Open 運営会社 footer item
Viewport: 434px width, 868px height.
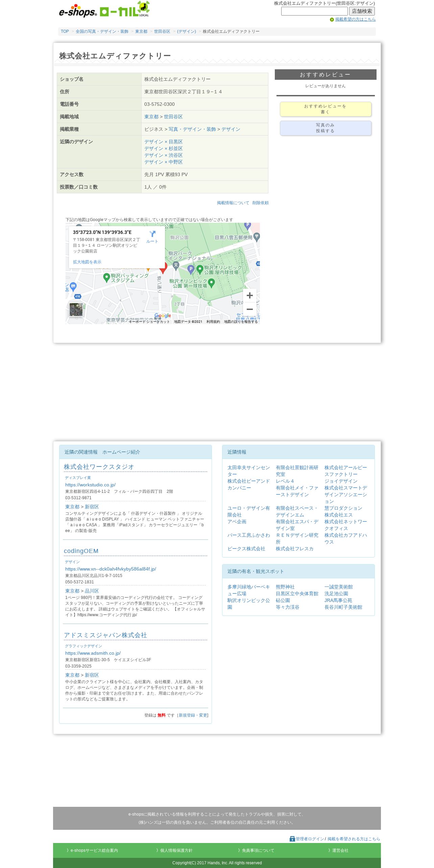338,850
